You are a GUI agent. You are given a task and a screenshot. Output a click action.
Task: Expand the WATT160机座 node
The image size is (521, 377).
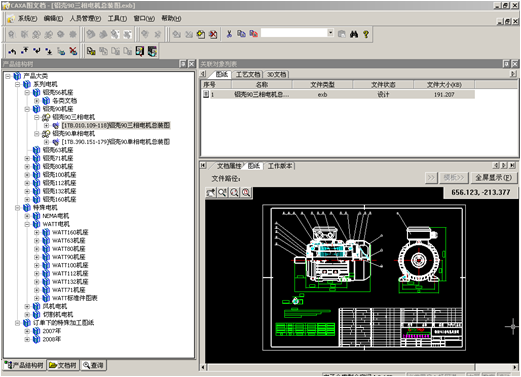click(x=37, y=232)
